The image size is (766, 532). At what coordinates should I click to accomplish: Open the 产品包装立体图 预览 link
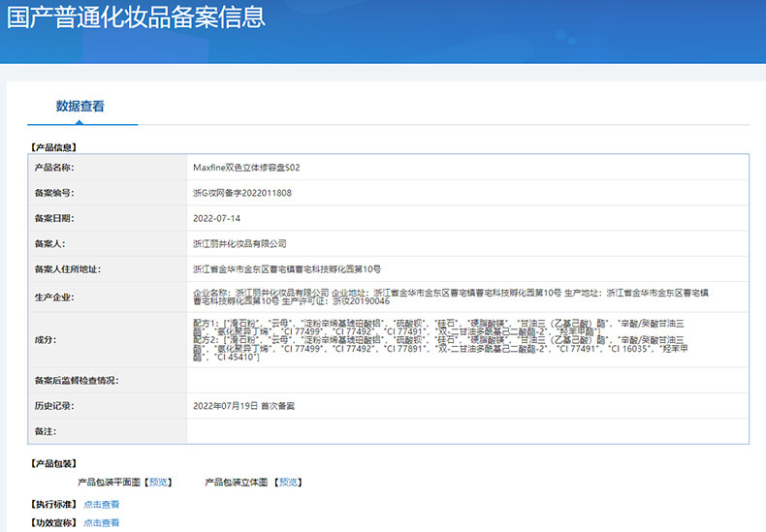pos(288,483)
